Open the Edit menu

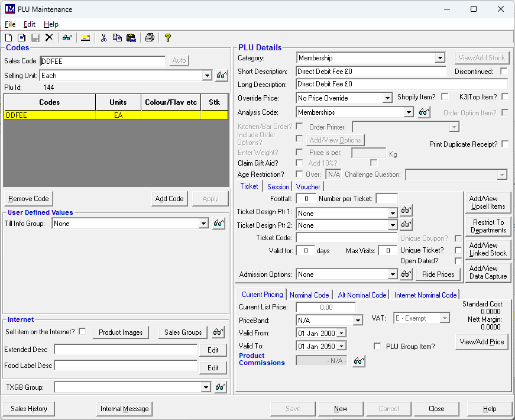click(30, 24)
